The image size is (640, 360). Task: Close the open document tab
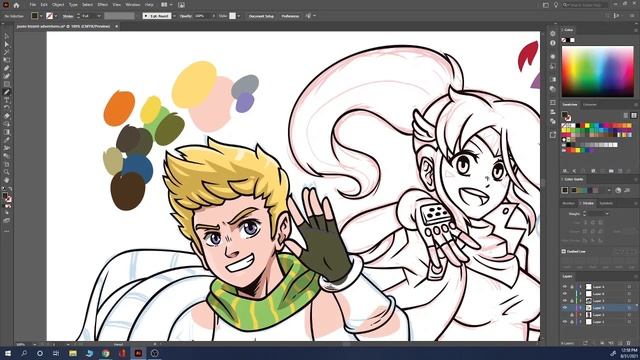click(x=116, y=26)
